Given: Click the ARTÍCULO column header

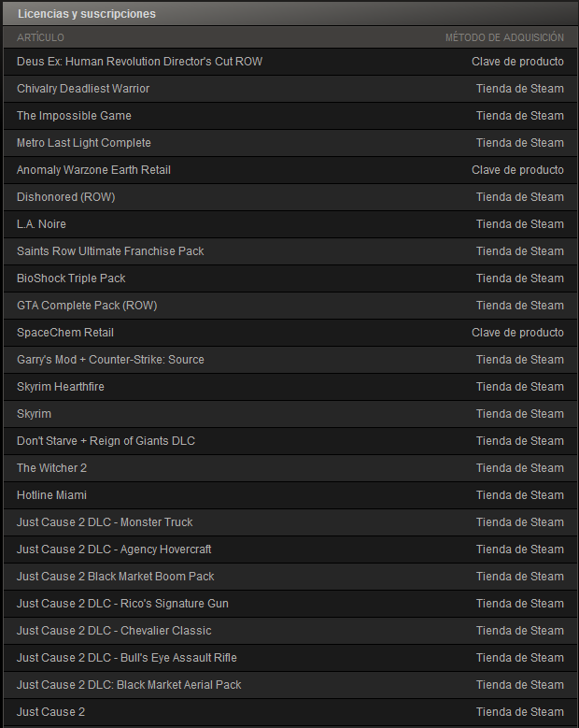Looking at the screenshot, I should coord(40,37).
